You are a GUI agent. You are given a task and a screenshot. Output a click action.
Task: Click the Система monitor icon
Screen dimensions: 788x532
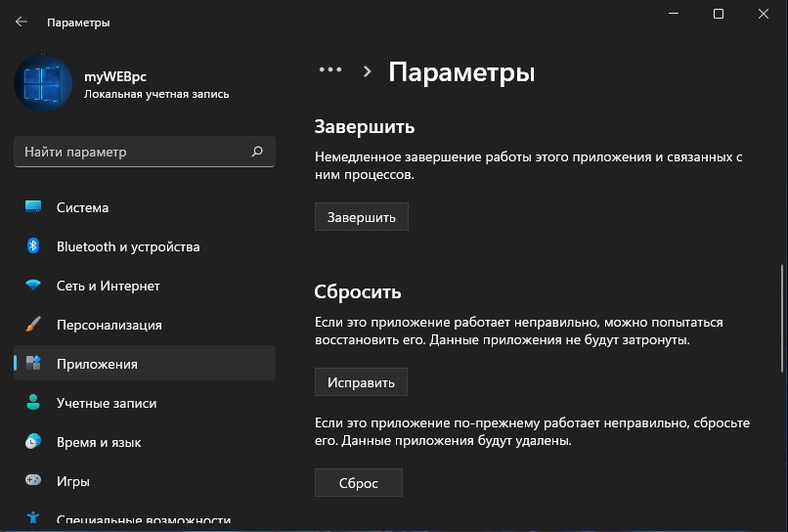pos(33,206)
